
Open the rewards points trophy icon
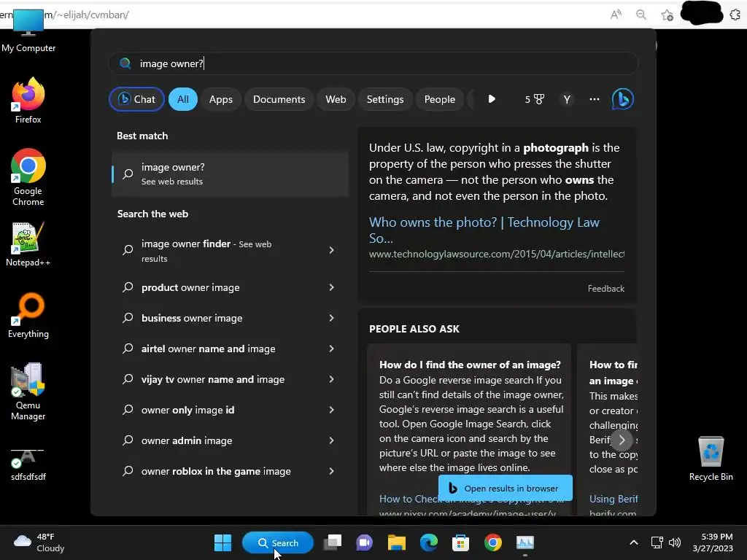coord(534,99)
